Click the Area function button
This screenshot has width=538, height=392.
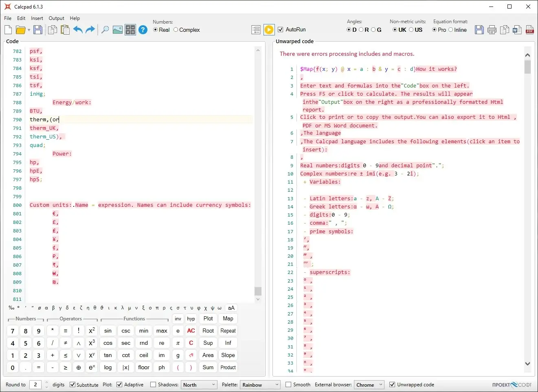pos(208,355)
